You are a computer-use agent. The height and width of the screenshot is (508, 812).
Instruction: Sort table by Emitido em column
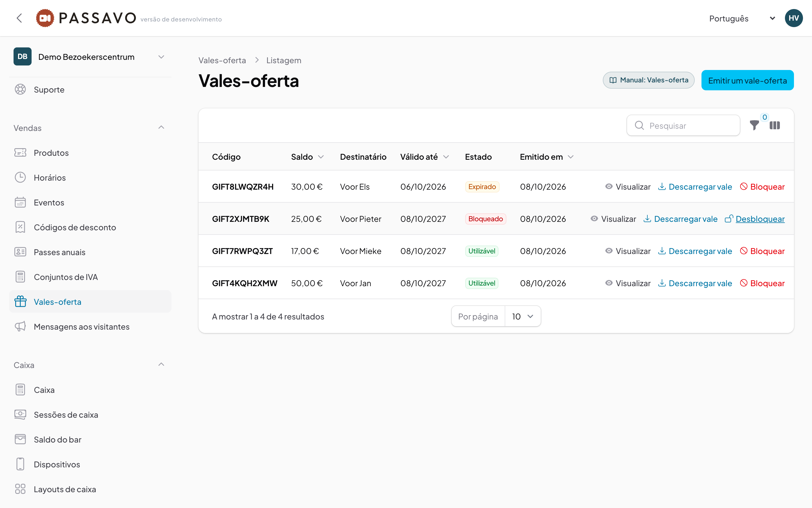coord(547,157)
